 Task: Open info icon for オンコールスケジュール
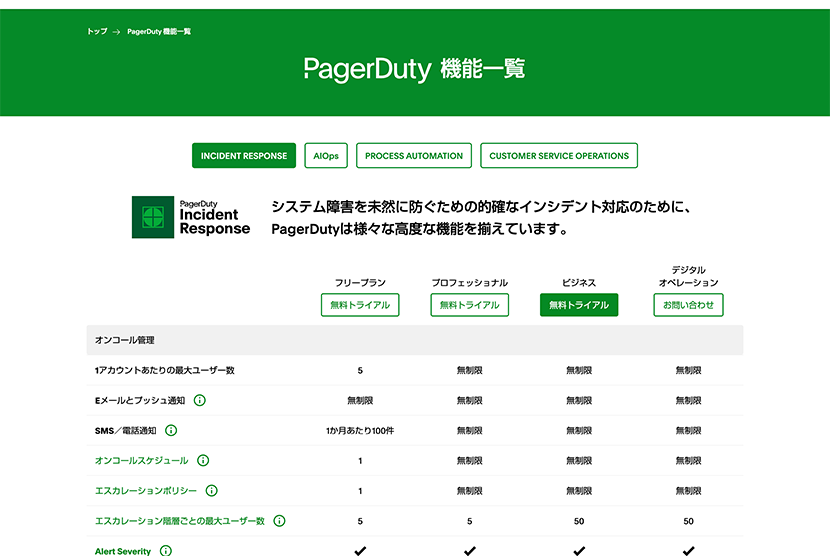click(x=203, y=460)
